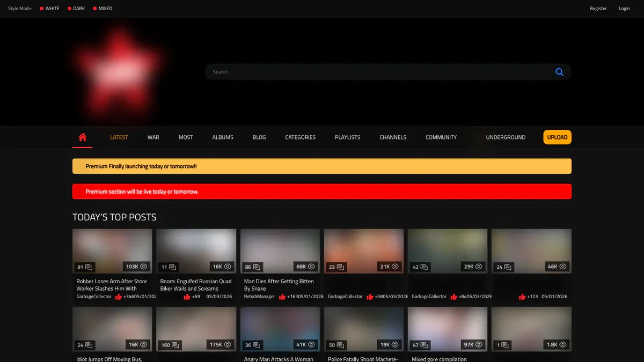Click the comment icon showing 91
This screenshot has width=644, height=362.
coord(89,267)
